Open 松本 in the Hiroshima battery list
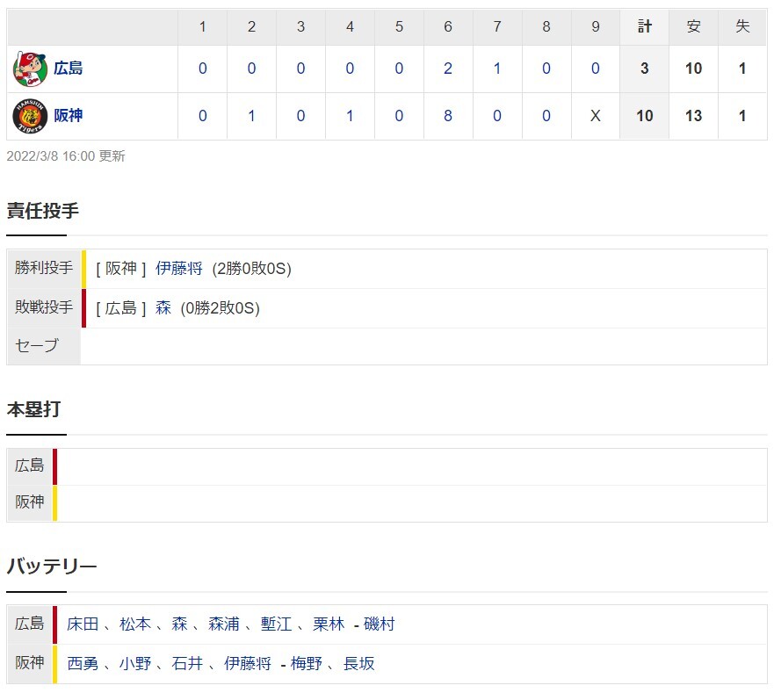Image resolution: width=774 pixels, height=700 pixels. pyautogui.click(x=134, y=624)
